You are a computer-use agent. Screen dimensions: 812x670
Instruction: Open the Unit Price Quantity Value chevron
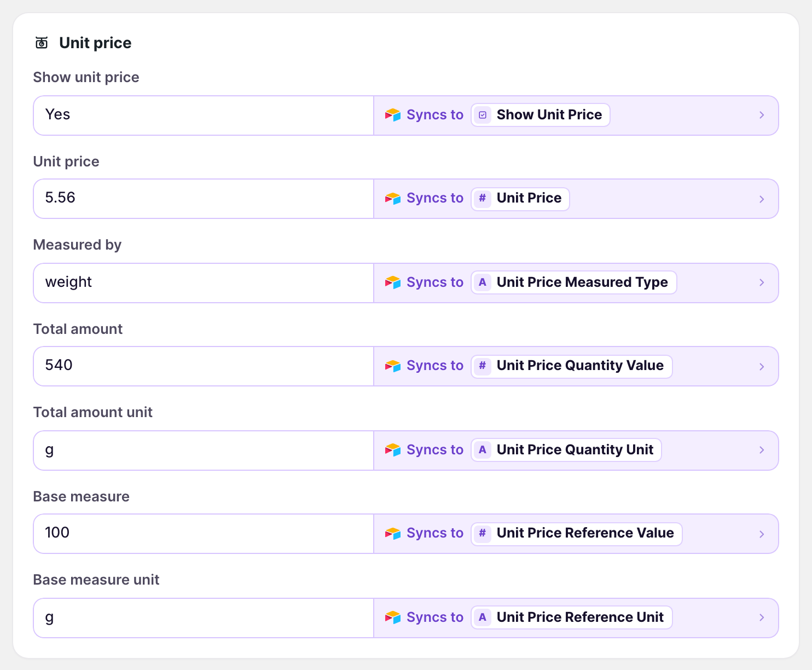coord(762,367)
